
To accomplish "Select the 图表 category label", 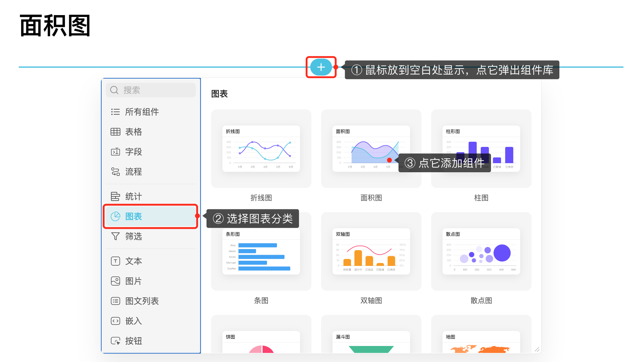I will coord(133,216).
